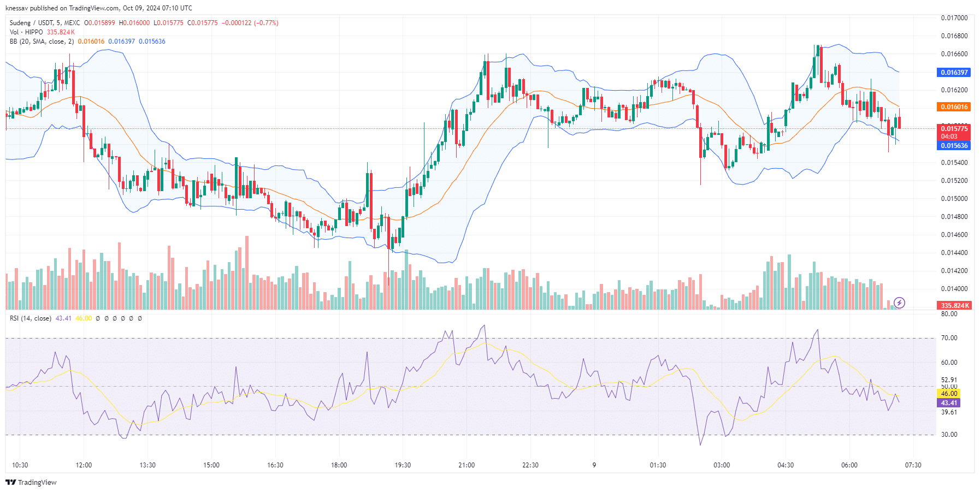Click the day 9 date marker on time axis
Screen dimensions: 980x492
tap(594, 465)
